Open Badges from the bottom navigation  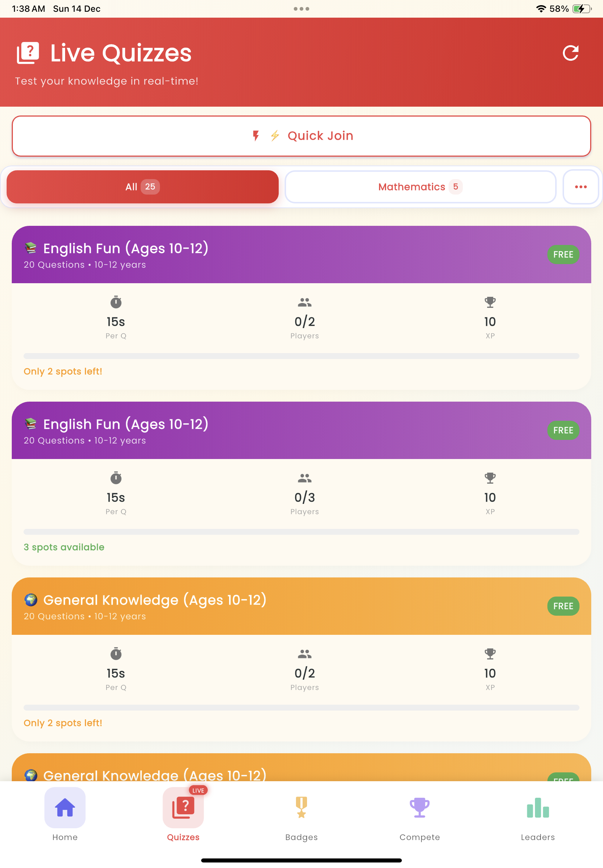(x=301, y=808)
